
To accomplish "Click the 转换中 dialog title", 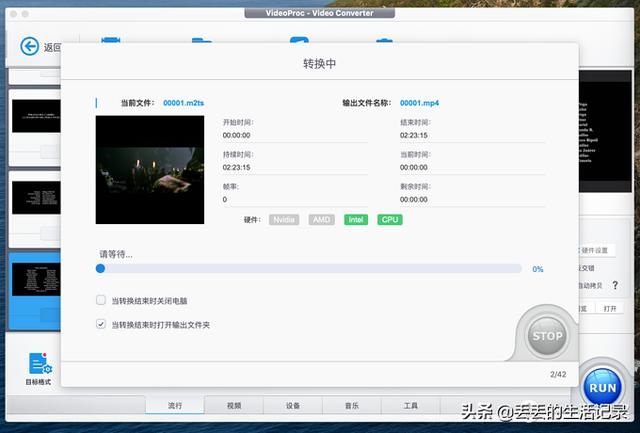I will (320, 64).
